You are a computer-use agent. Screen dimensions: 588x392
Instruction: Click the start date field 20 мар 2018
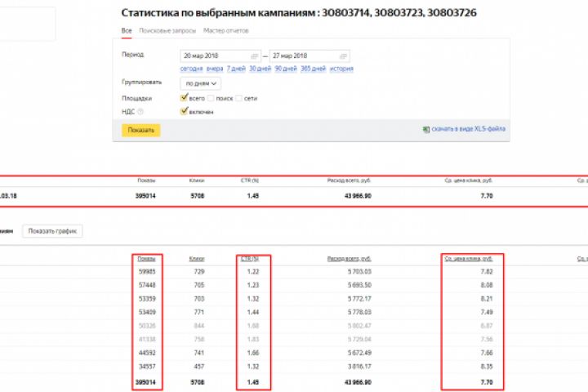point(220,56)
